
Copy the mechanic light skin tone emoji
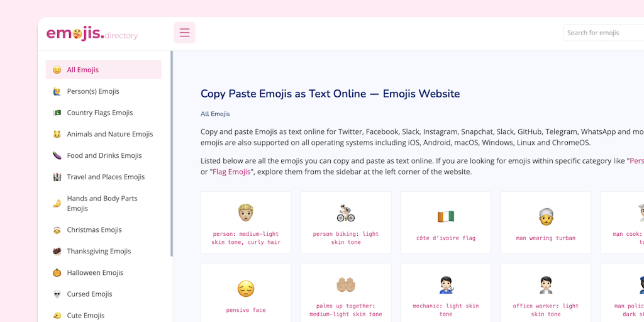point(446,285)
